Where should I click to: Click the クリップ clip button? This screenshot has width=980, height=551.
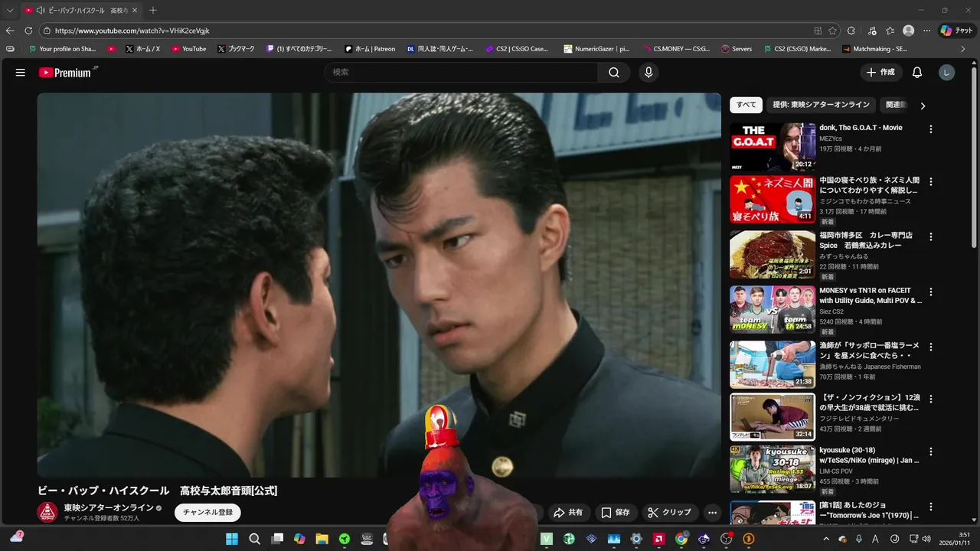click(x=670, y=513)
